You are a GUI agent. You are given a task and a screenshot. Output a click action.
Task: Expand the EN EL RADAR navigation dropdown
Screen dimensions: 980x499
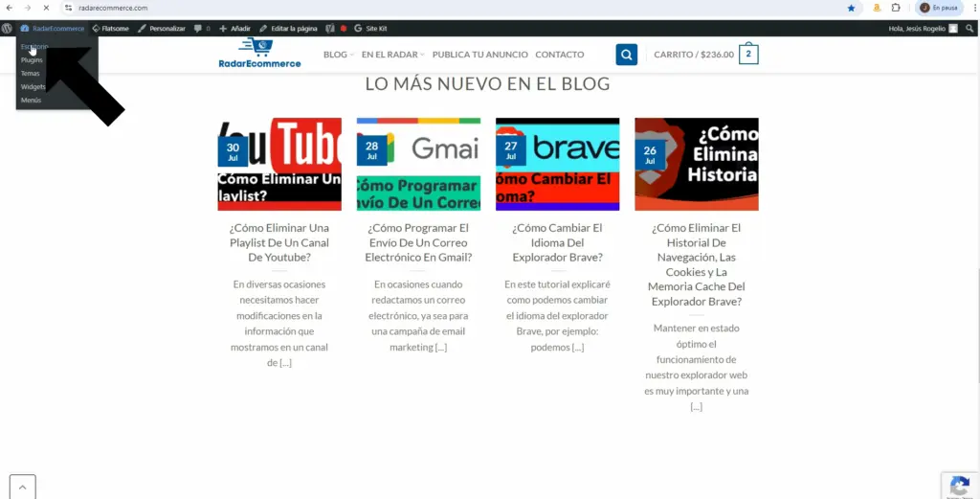click(392, 55)
